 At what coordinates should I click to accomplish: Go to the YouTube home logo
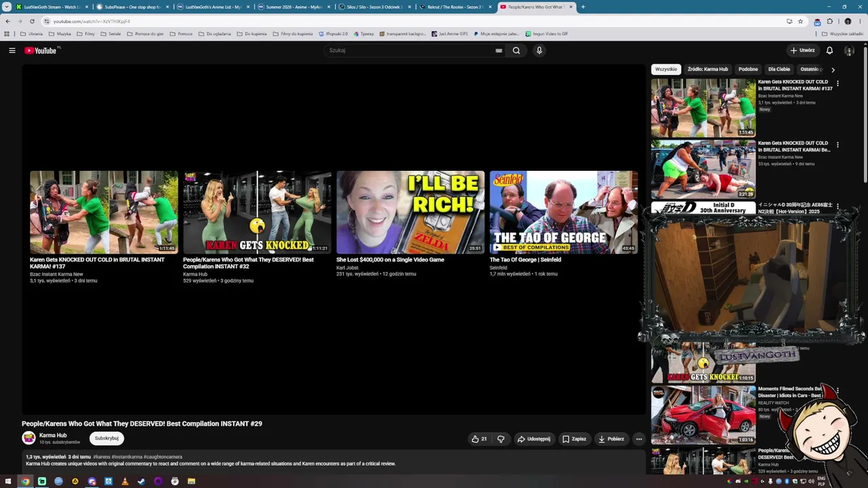[42, 50]
